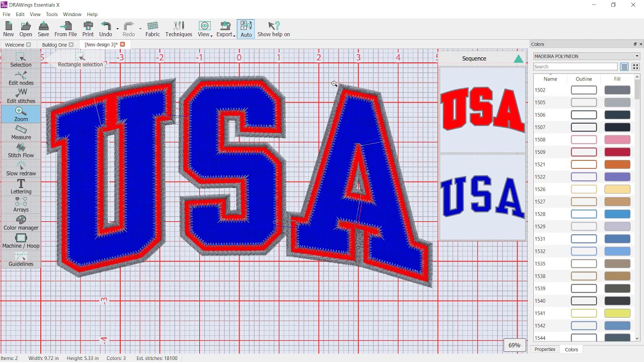Open Machine / Hoop settings
The height and width of the screenshot is (362, 644).
coord(21,241)
